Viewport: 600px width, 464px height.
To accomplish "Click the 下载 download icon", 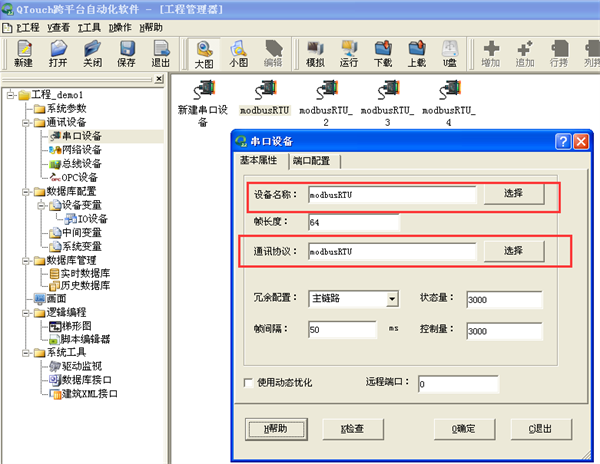I will click(x=383, y=54).
